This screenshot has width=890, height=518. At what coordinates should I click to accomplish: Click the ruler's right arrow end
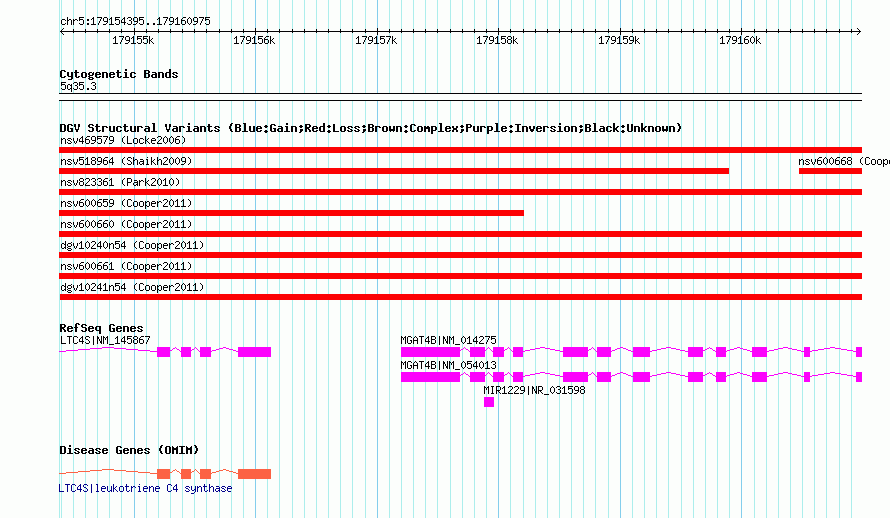click(859, 31)
